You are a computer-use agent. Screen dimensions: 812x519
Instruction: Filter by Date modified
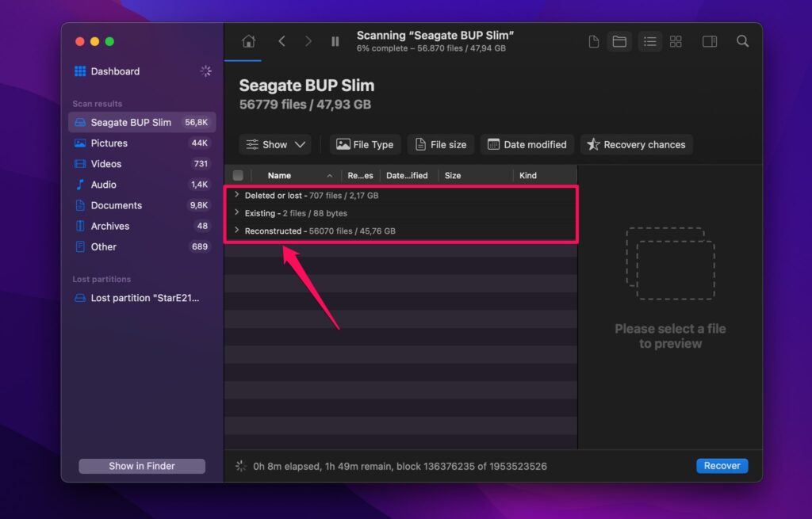(x=527, y=144)
